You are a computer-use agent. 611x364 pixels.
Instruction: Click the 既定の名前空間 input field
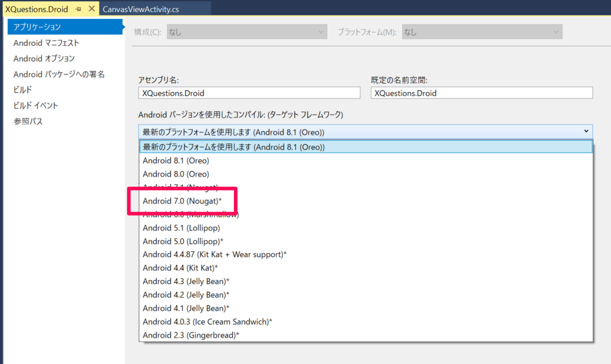(x=482, y=92)
